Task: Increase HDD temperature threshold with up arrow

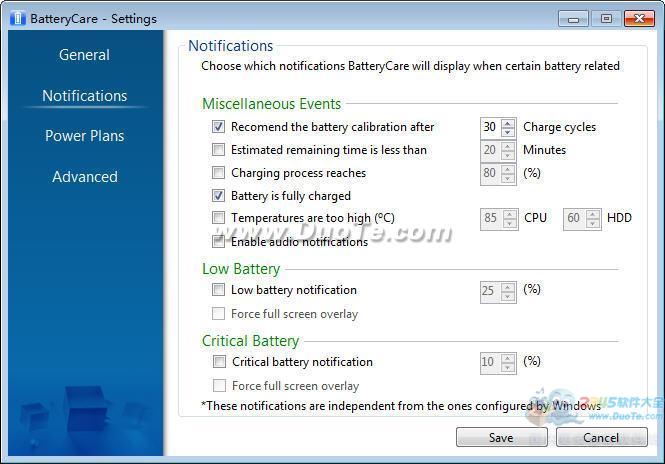Action: point(593,215)
